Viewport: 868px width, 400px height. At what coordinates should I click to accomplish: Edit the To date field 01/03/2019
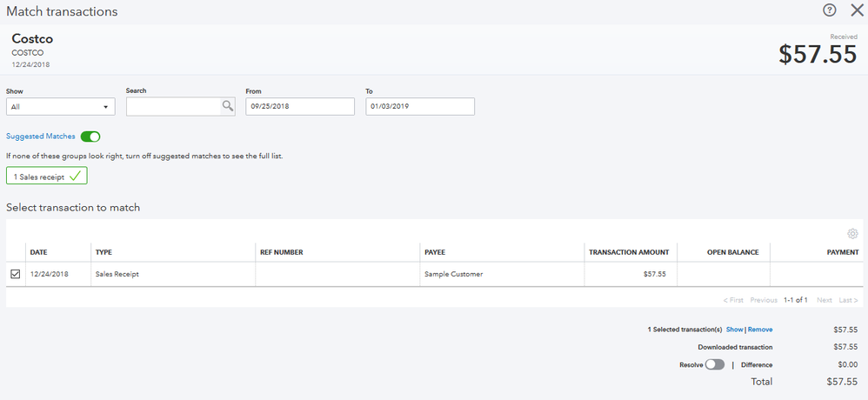420,107
